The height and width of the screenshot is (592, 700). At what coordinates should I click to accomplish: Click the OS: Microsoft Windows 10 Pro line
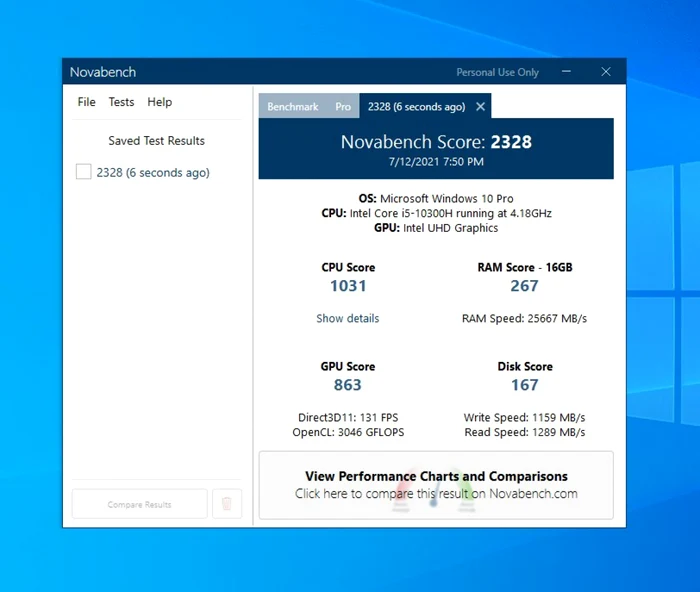[x=436, y=199]
